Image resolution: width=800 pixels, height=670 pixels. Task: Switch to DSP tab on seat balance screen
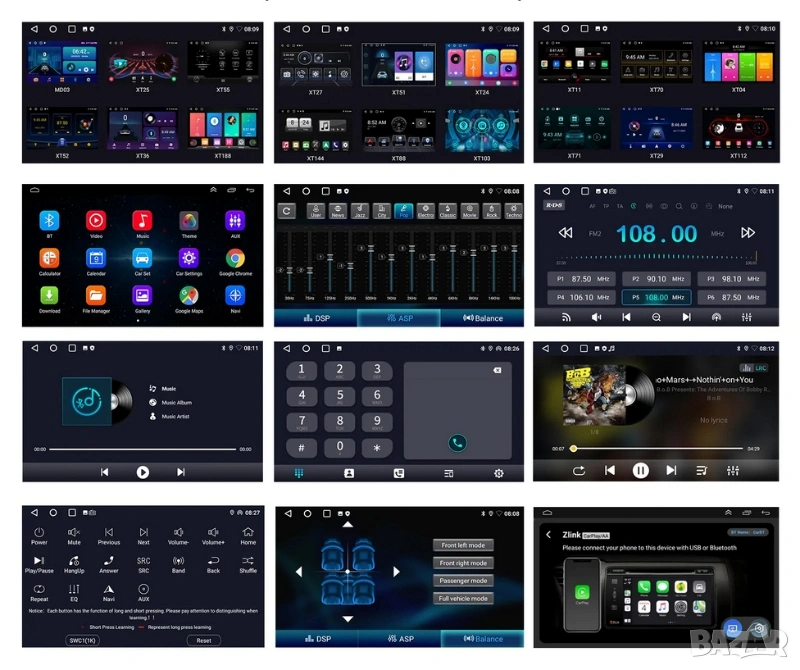point(317,638)
